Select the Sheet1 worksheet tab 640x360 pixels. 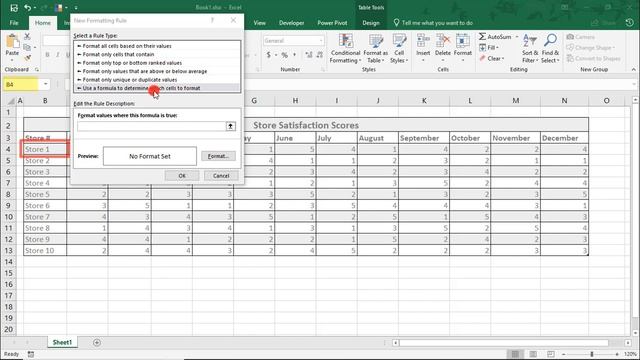coord(62,342)
